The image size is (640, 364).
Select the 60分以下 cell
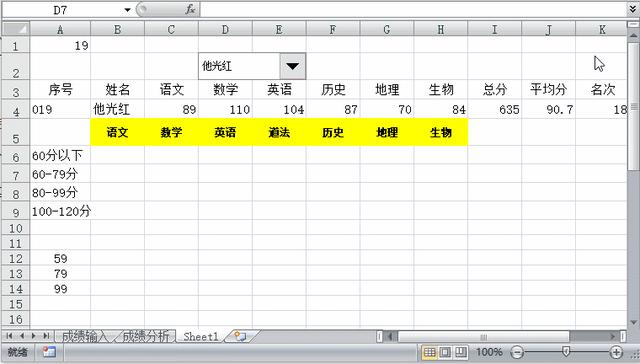pyautogui.click(x=60, y=155)
